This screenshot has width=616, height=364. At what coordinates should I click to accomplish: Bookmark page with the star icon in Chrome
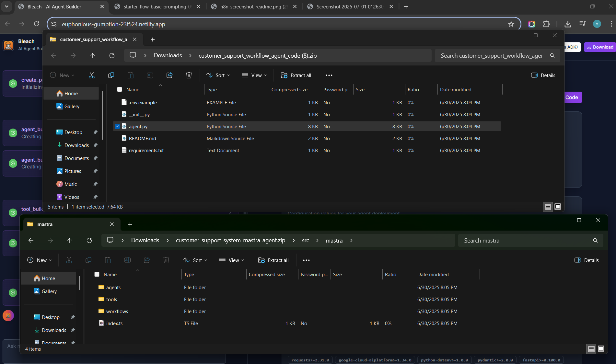click(511, 24)
